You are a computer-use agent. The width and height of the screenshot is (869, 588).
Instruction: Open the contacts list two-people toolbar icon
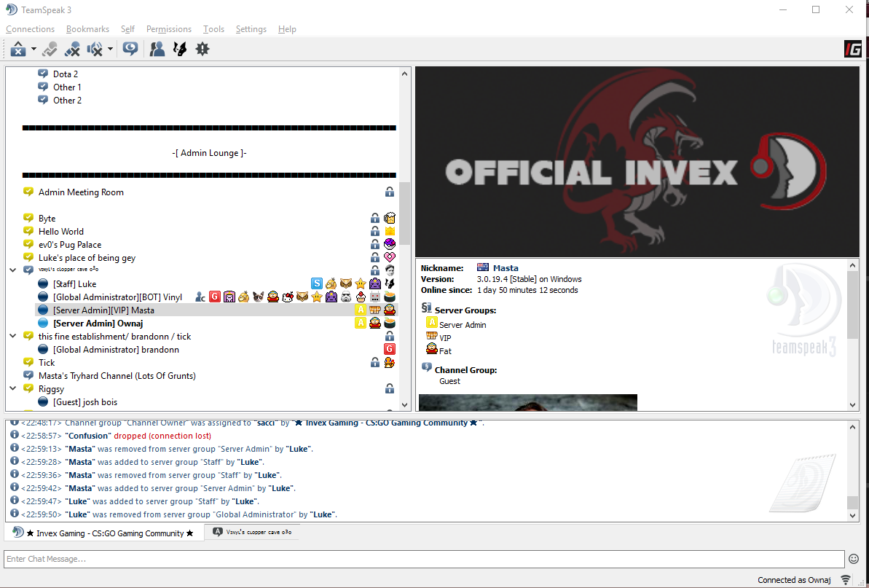point(157,50)
